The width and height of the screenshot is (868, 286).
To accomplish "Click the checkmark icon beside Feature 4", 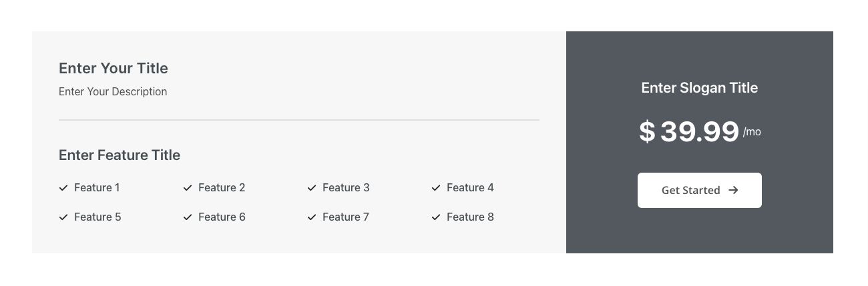I will click(x=436, y=188).
